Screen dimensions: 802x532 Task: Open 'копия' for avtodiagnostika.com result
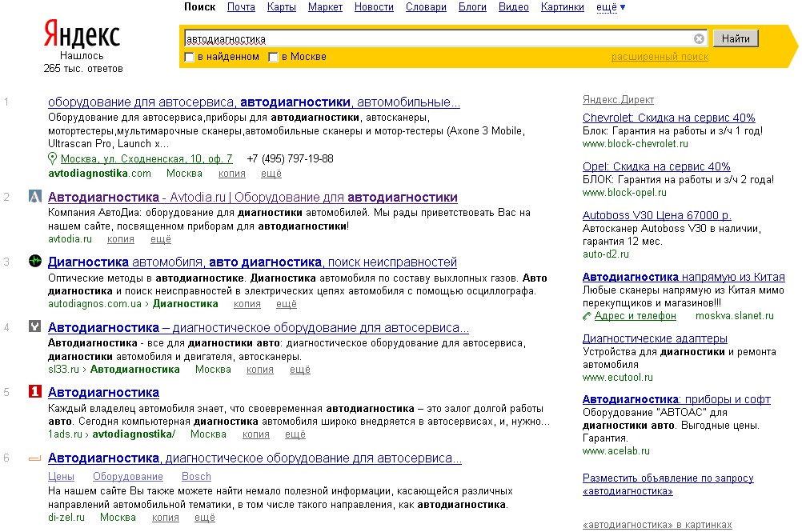(x=231, y=174)
